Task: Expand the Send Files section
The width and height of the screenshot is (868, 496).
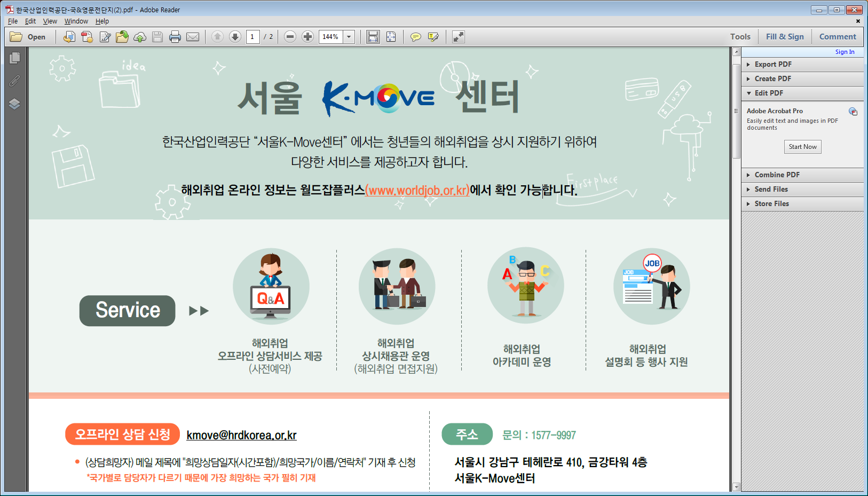Action: point(802,189)
